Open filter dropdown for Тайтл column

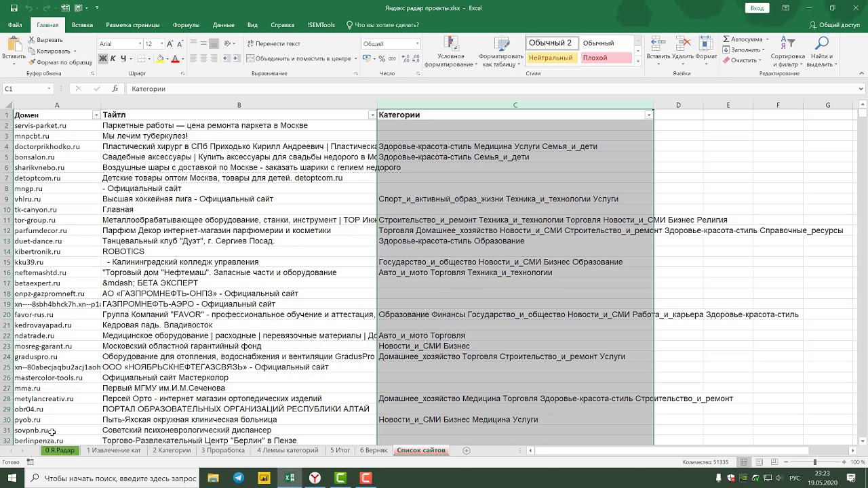tap(372, 115)
